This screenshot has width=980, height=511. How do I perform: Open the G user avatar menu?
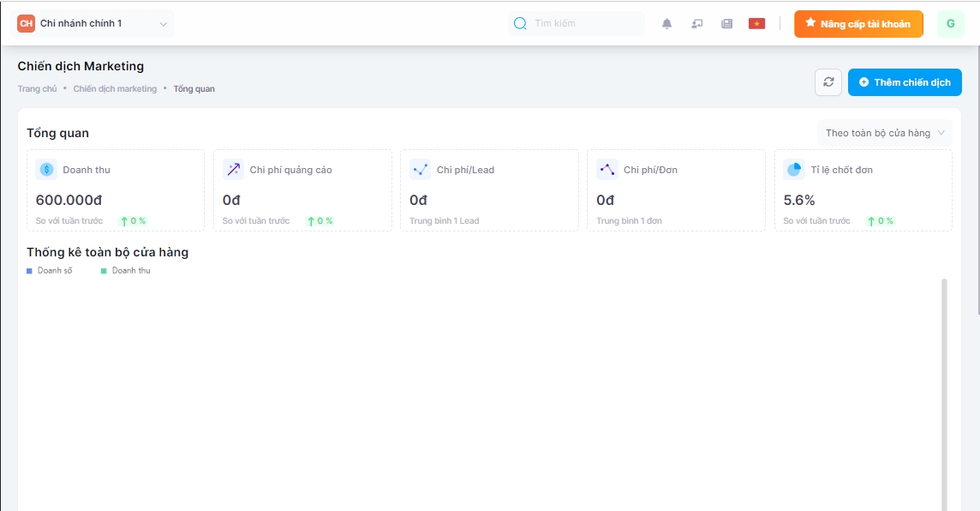point(950,24)
